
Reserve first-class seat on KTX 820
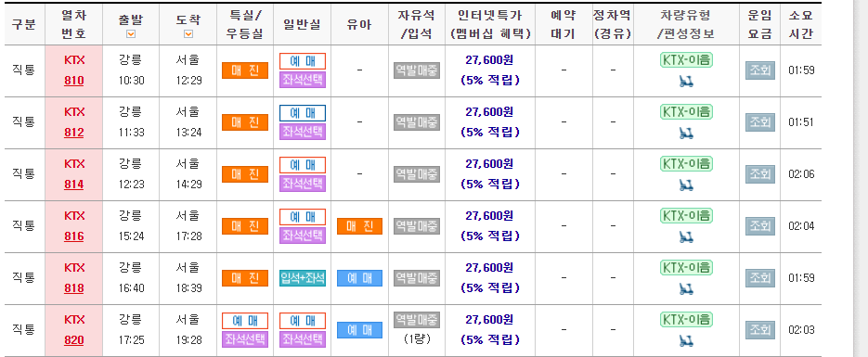pyautogui.click(x=245, y=321)
